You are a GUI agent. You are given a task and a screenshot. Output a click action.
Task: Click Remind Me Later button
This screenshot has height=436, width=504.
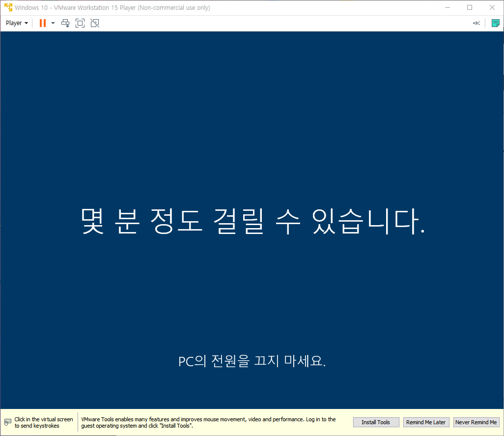point(426,422)
